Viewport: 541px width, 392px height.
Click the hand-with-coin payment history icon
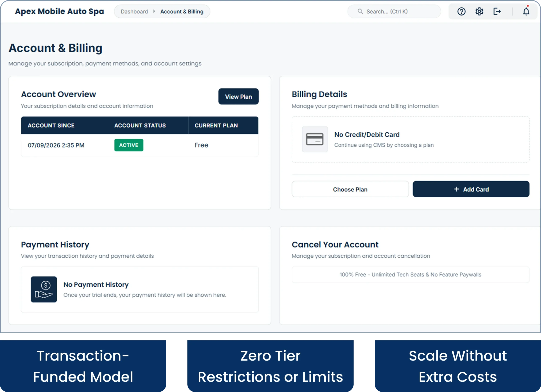pyautogui.click(x=44, y=289)
